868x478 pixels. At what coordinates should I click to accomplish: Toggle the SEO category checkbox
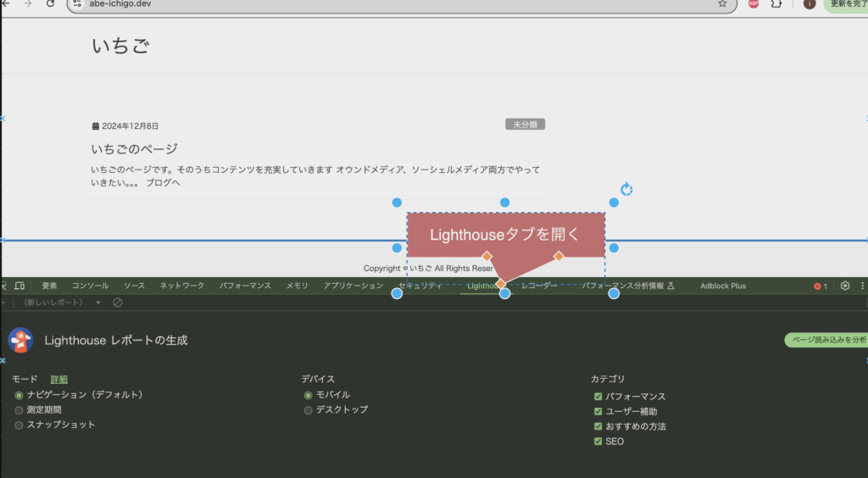coord(598,442)
